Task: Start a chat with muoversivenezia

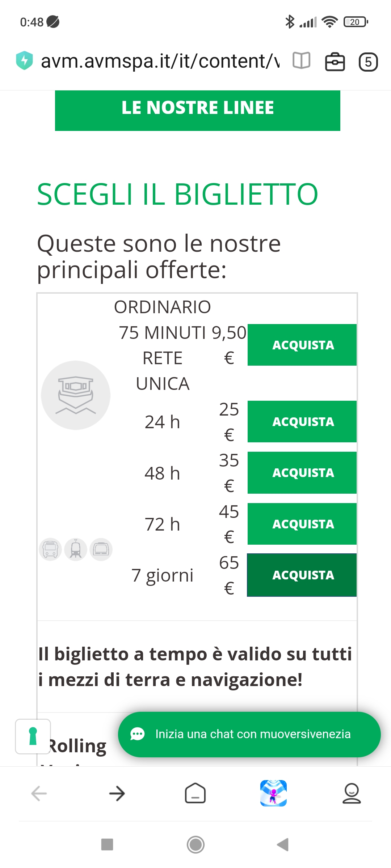Action: point(249,734)
